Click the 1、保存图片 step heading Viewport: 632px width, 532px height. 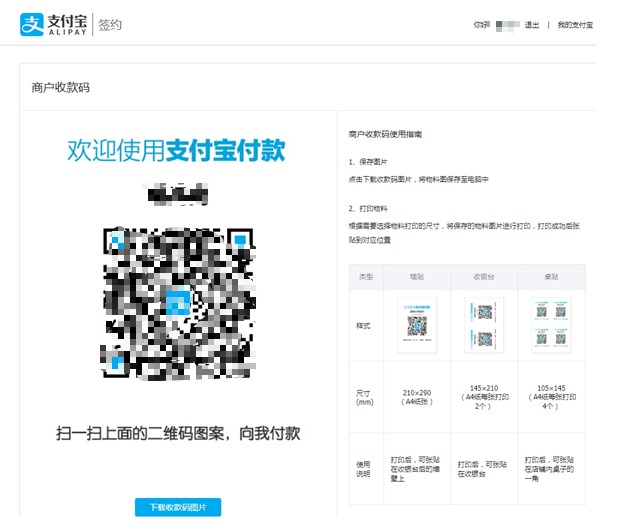(x=368, y=162)
